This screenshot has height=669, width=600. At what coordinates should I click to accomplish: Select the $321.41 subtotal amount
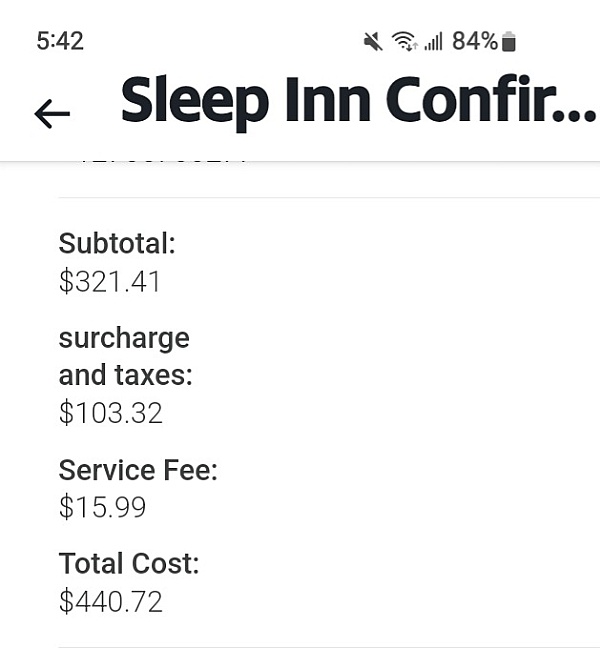pos(110,282)
